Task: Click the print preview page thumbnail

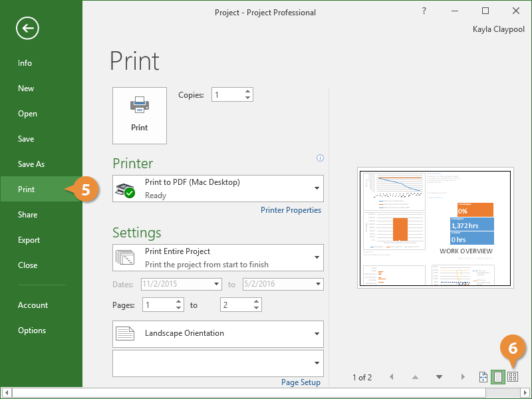Action: (x=436, y=227)
